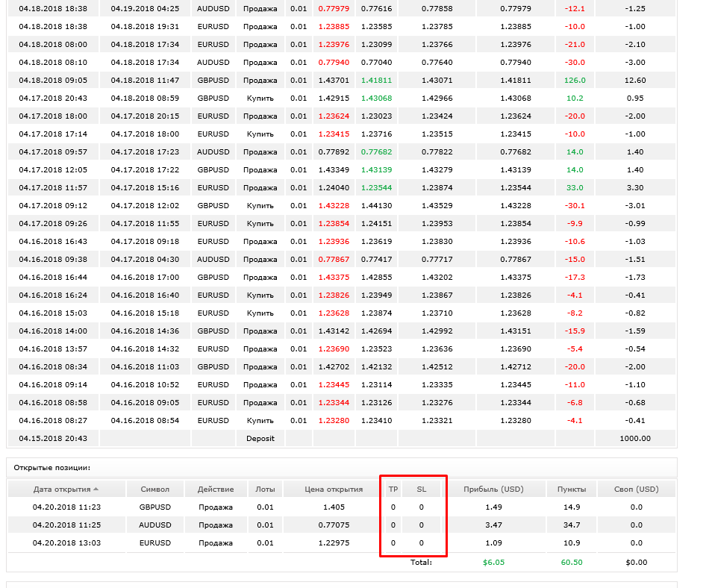The height and width of the screenshot is (588, 709).
Task: Select open date 04.18.2018 09:05
Action: (53, 80)
